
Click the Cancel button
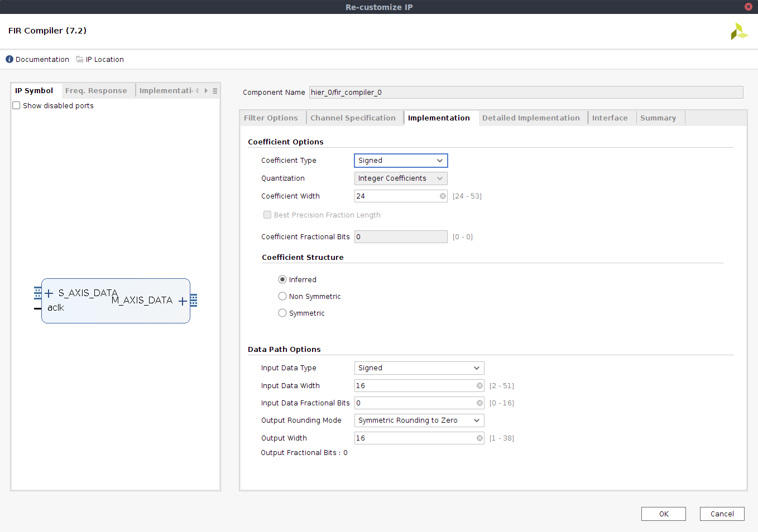point(722,514)
